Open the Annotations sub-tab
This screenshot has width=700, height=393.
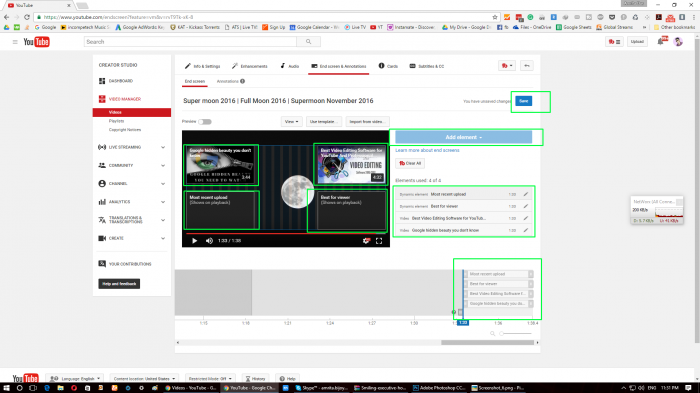[x=228, y=81]
